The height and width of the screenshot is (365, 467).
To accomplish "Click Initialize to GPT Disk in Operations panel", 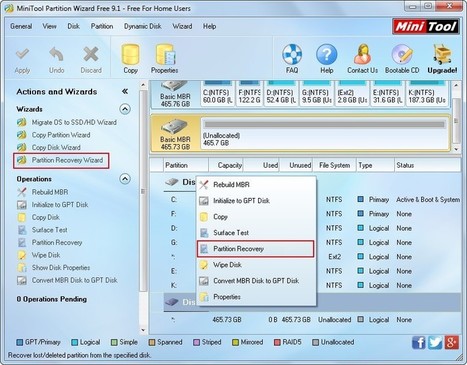I will 53,205.
